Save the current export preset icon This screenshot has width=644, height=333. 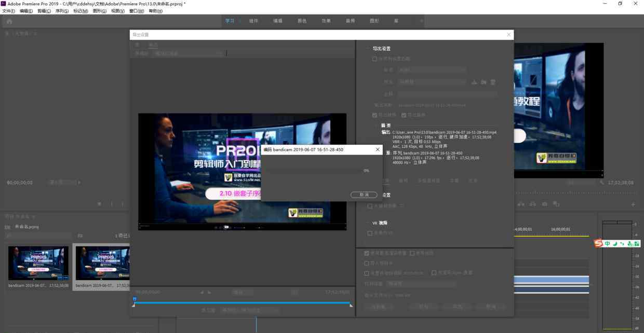click(474, 82)
